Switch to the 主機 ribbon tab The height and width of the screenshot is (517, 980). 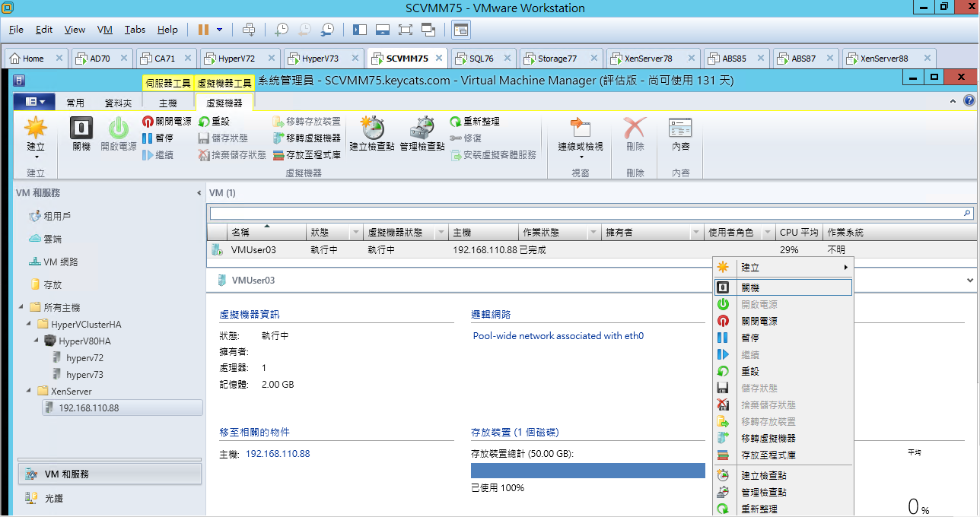click(168, 103)
